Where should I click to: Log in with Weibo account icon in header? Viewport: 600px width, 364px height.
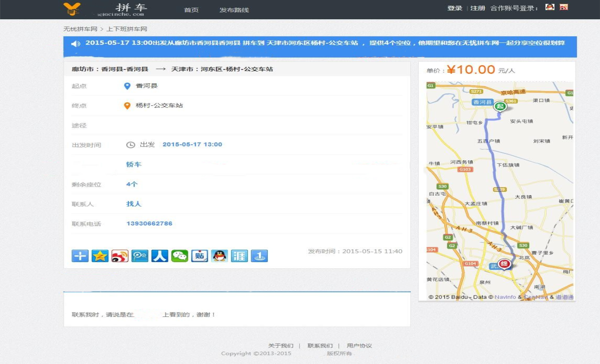tap(564, 7)
